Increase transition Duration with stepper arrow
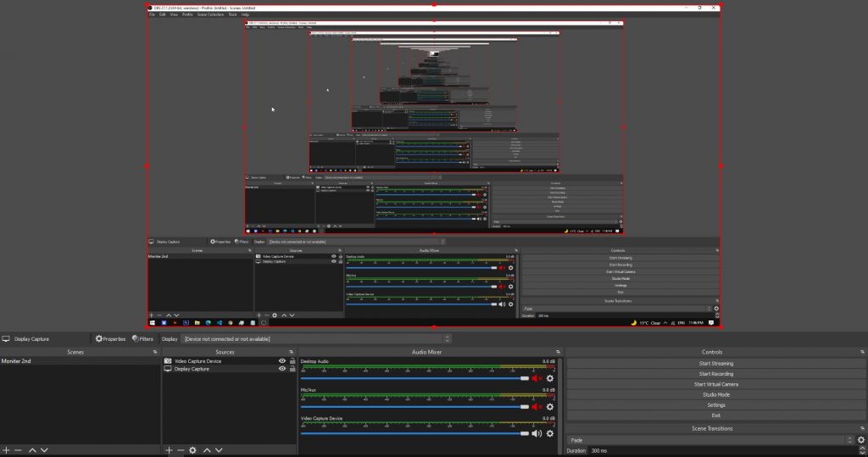This screenshot has width=868, height=457. pos(861,449)
